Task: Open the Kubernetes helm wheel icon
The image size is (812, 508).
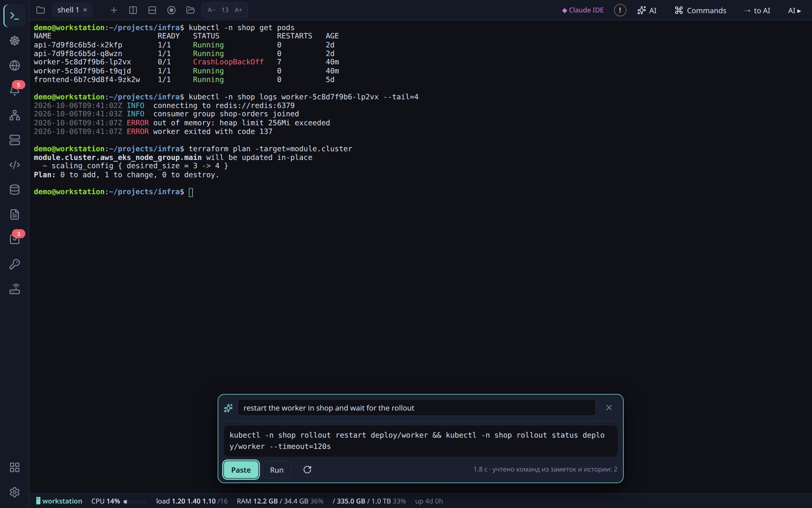Action: (15, 41)
